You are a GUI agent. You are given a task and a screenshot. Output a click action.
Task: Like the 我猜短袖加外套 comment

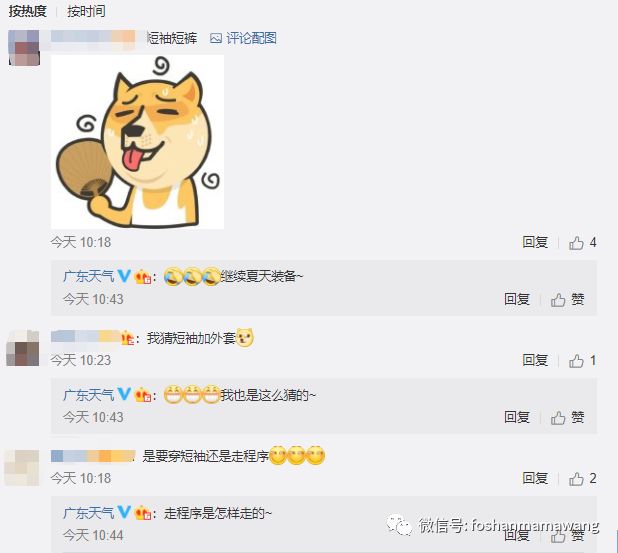click(582, 361)
